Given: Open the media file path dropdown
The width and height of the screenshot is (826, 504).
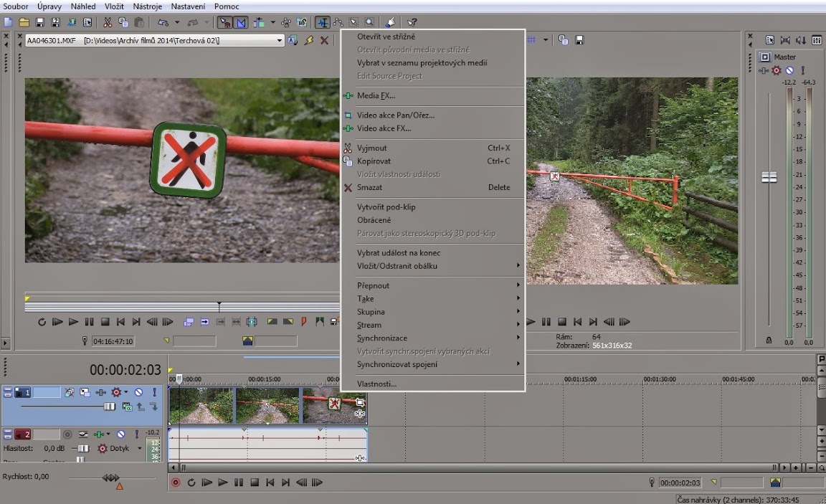Looking at the screenshot, I should [x=280, y=41].
